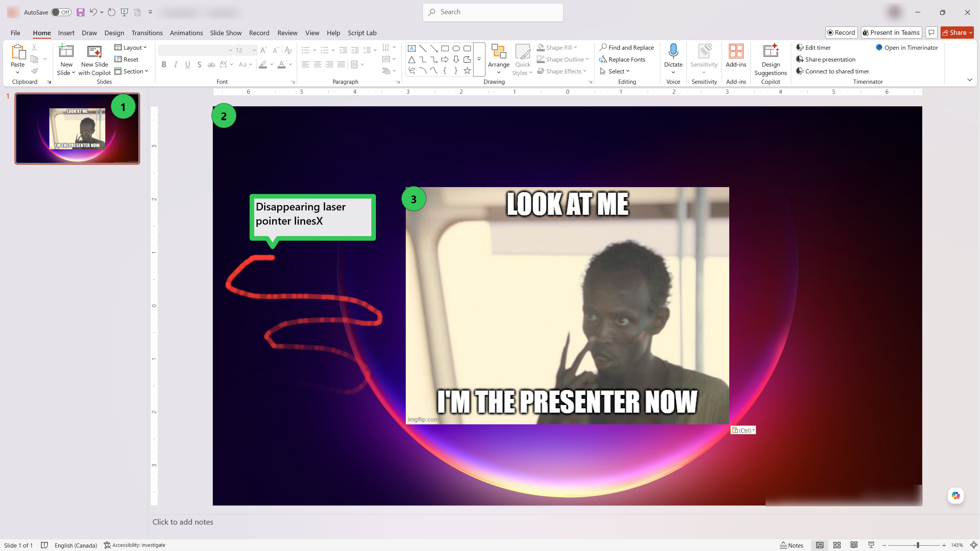980x551 pixels.
Task: Run the accessibility checker in status bar
Action: click(134, 545)
